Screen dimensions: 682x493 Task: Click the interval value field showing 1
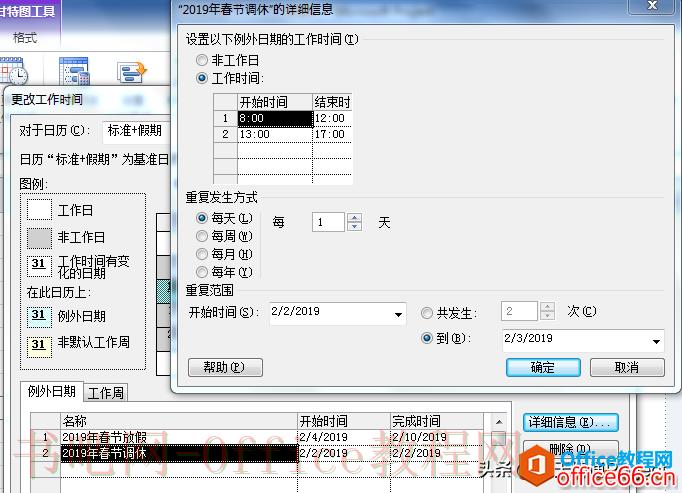tap(329, 222)
